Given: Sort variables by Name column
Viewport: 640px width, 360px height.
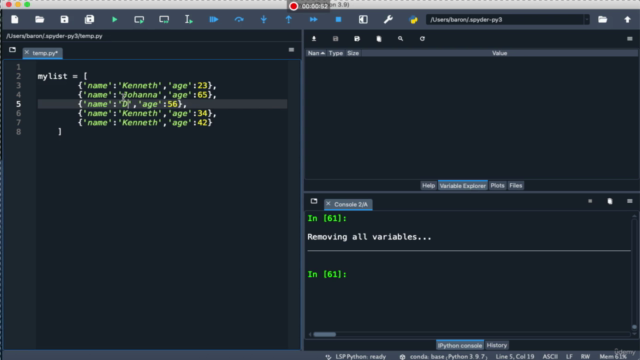Looking at the screenshot, I should [x=316, y=53].
